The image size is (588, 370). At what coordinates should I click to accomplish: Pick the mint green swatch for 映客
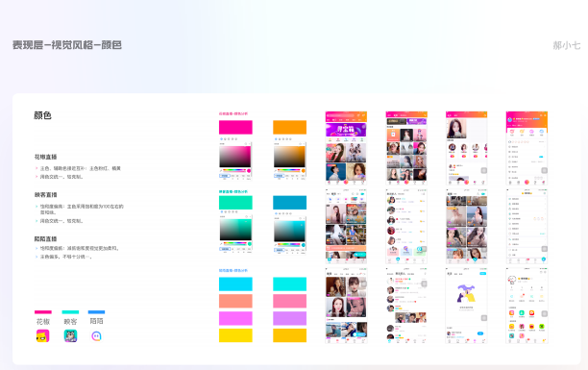[235, 203]
